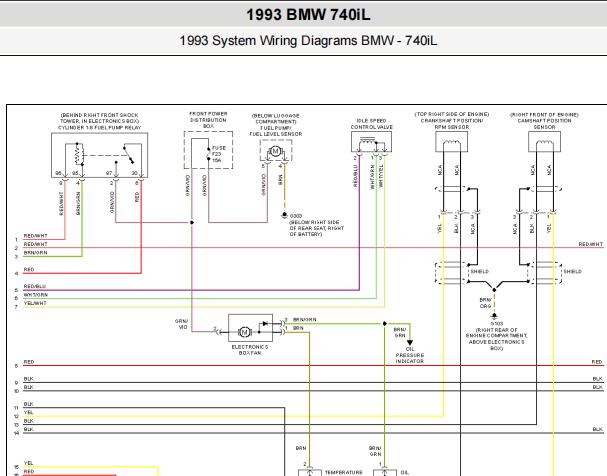
Task: Click the idle speed control valve coil
Action: (x=367, y=141)
